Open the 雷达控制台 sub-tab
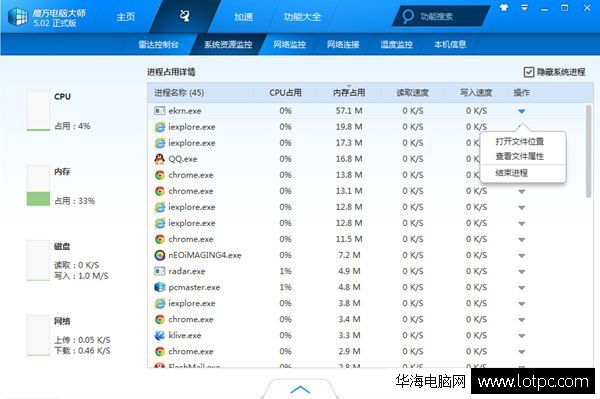Screen dimensions: 600x399 (x=158, y=44)
